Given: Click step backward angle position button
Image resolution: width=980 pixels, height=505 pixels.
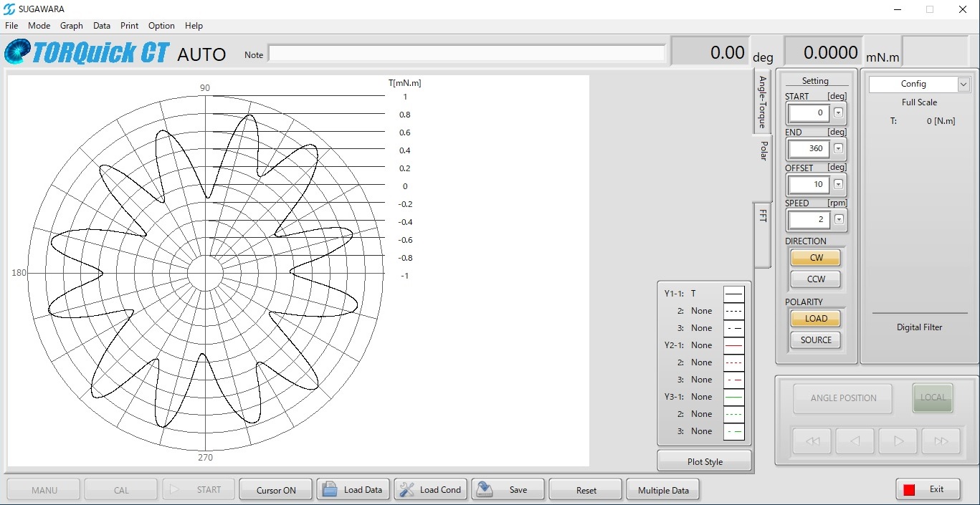Looking at the screenshot, I should [855, 441].
